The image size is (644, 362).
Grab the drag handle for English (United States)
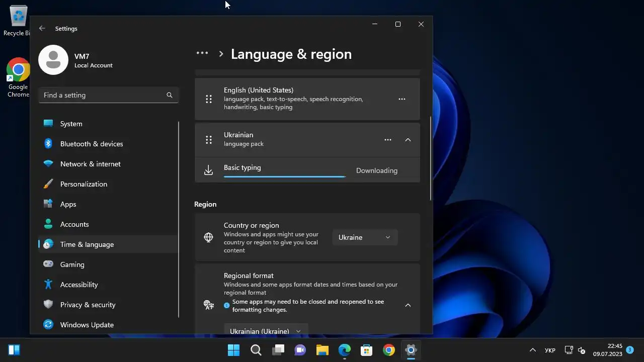[x=209, y=99]
